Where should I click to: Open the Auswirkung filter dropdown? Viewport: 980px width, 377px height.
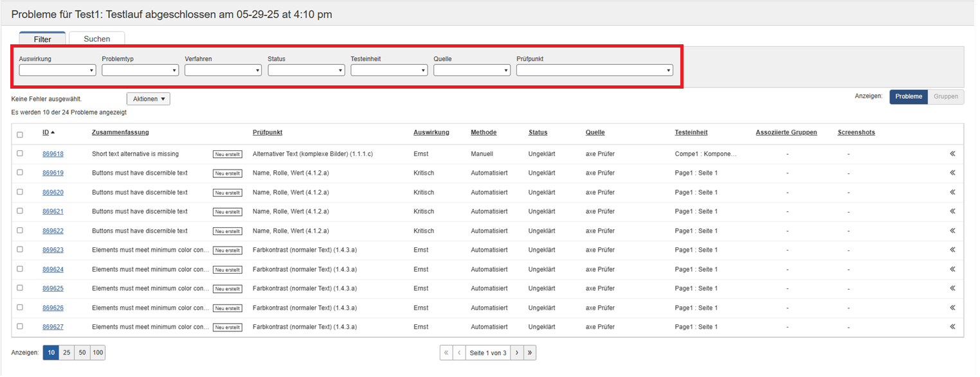click(57, 71)
